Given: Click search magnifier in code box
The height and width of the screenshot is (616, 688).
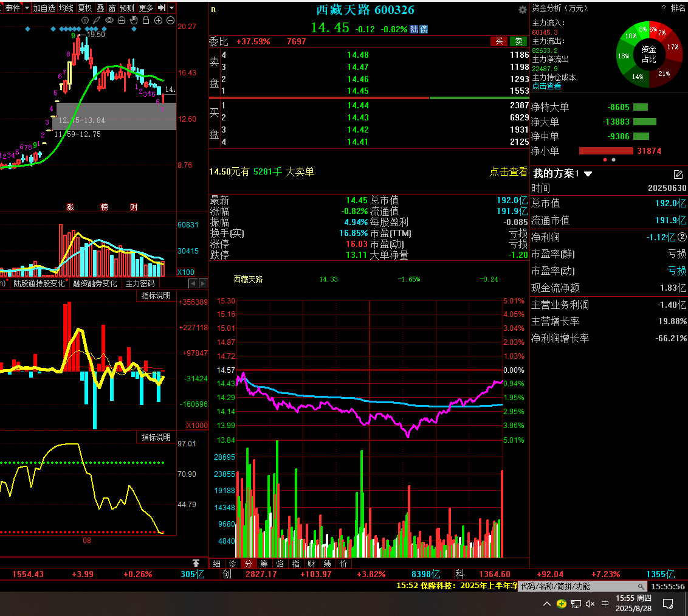Looking at the screenshot, I should click(641, 587).
